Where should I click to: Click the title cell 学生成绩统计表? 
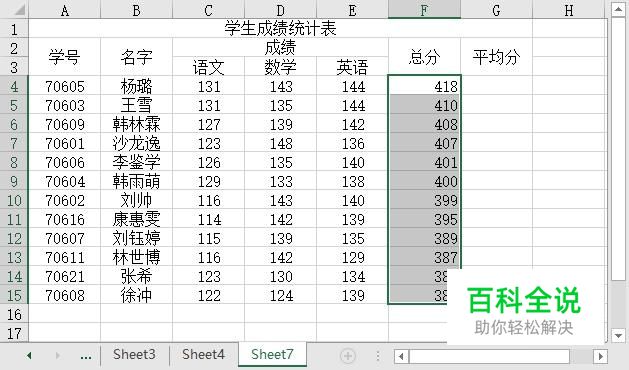pos(280,28)
